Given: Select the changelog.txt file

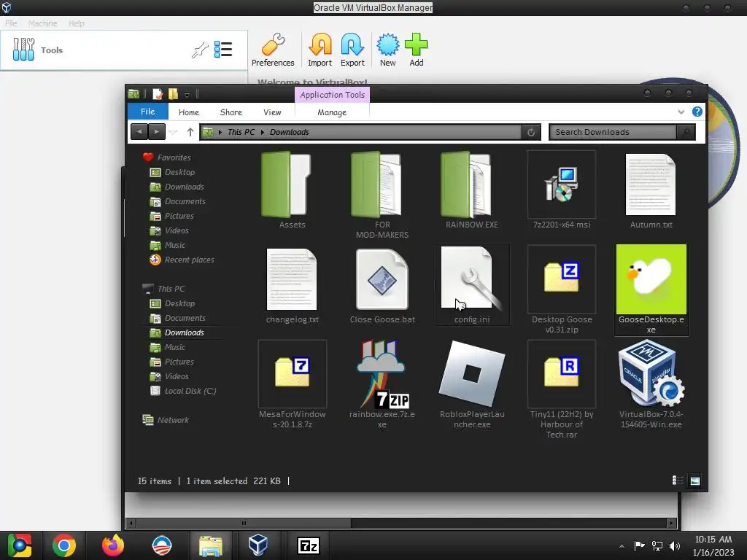Looking at the screenshot, I should point(292,286).
